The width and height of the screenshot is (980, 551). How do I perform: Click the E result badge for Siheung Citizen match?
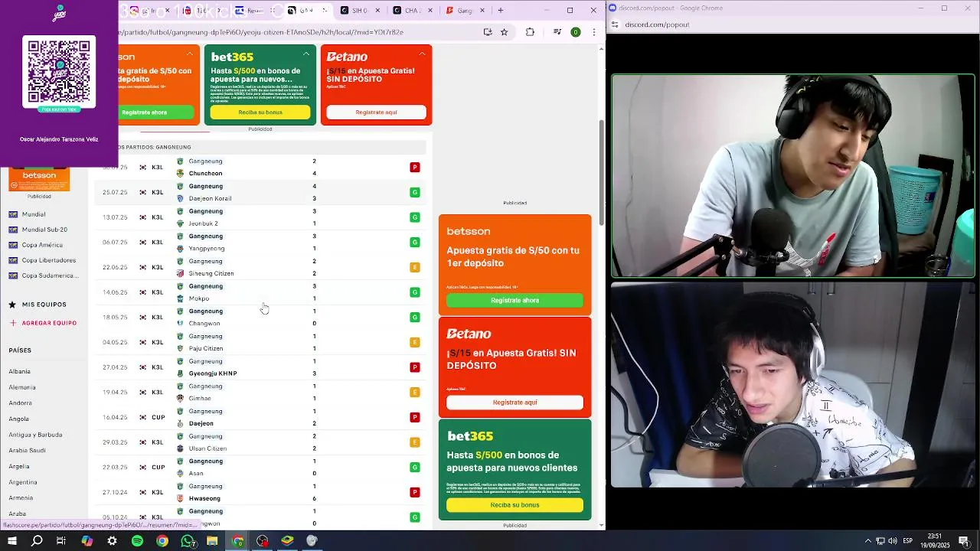coord(415,267)
